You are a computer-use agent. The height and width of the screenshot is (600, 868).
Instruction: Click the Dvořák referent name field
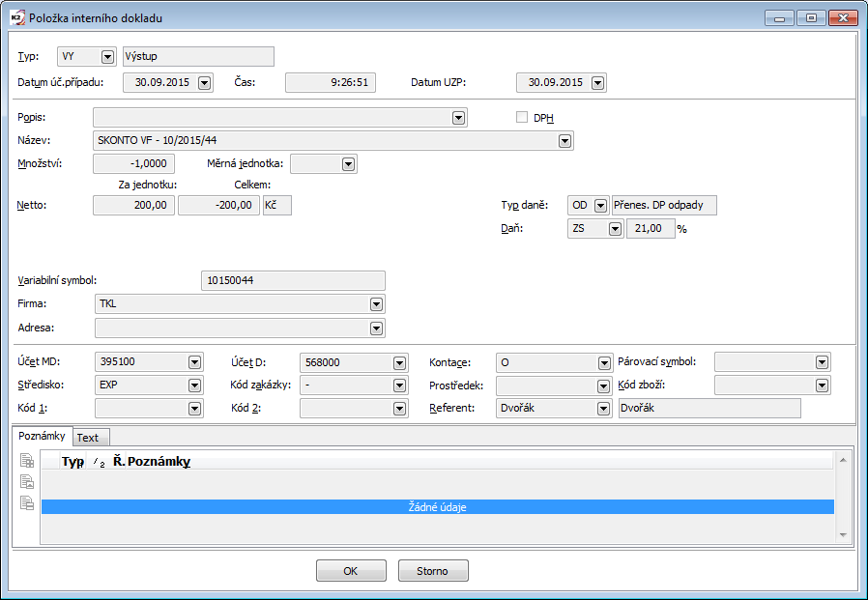click(x=709, y=409)
